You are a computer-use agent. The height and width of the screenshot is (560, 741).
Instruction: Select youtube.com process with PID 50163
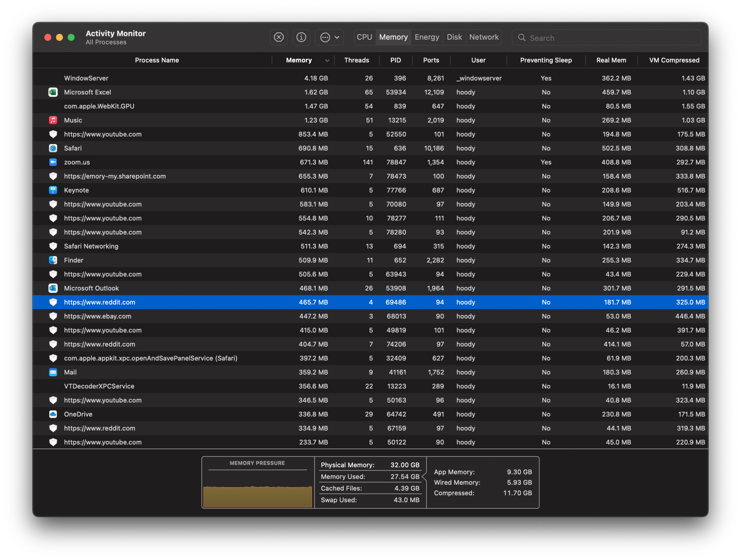[370, 400]
